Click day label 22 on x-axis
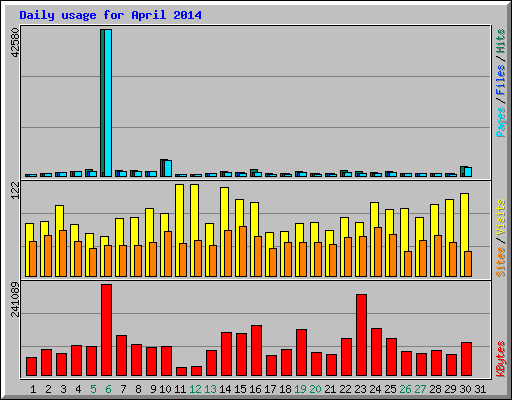Image resolution: width=512 pixels, height=400 pixels. [345, 389]
